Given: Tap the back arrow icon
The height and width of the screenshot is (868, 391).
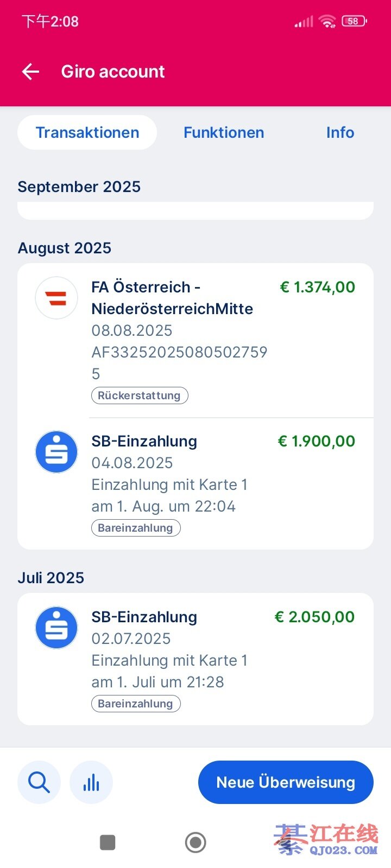Looking at the screenshot, I should point(30,72).
